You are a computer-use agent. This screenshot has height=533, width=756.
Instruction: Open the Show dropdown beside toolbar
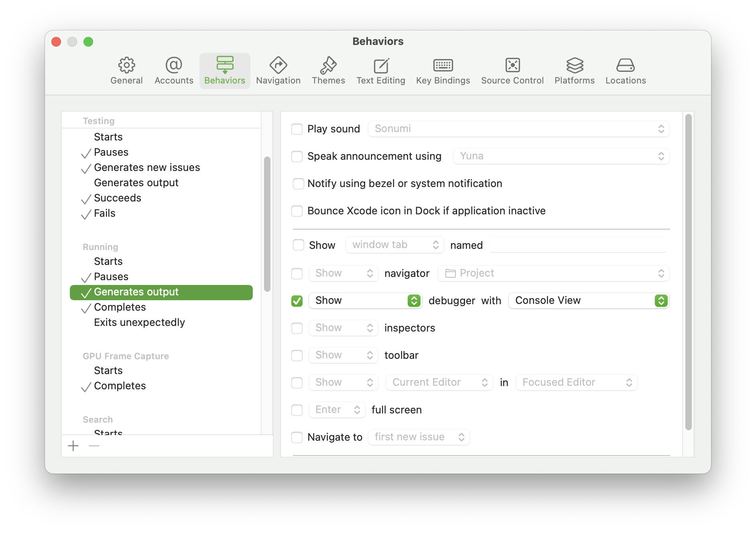tap(343, 355)
